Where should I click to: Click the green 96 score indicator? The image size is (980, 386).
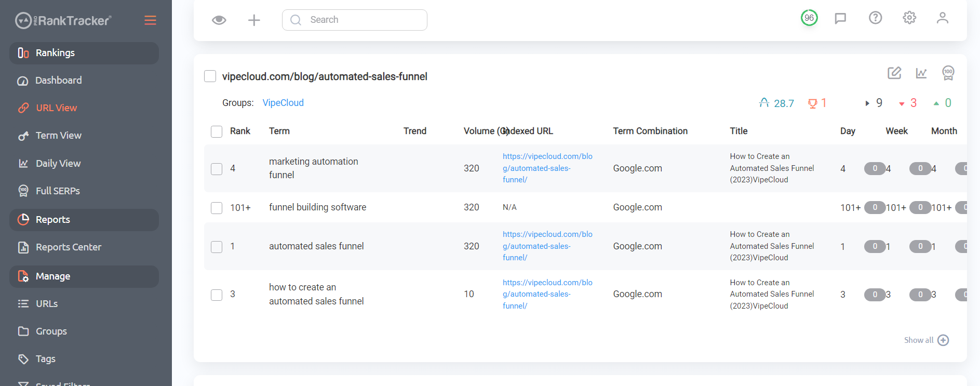[809, 18]
